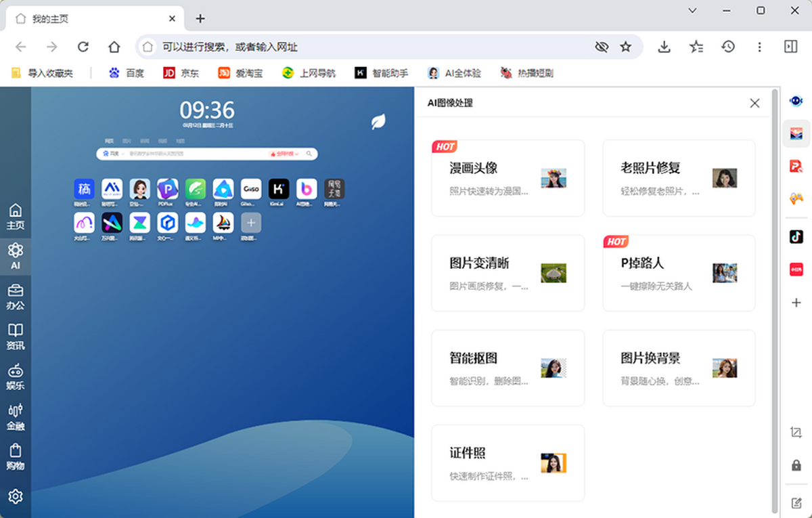Open the PDFlux shortcut tile
This screenshot has height=518, width=812.
(x=167, y=189)
